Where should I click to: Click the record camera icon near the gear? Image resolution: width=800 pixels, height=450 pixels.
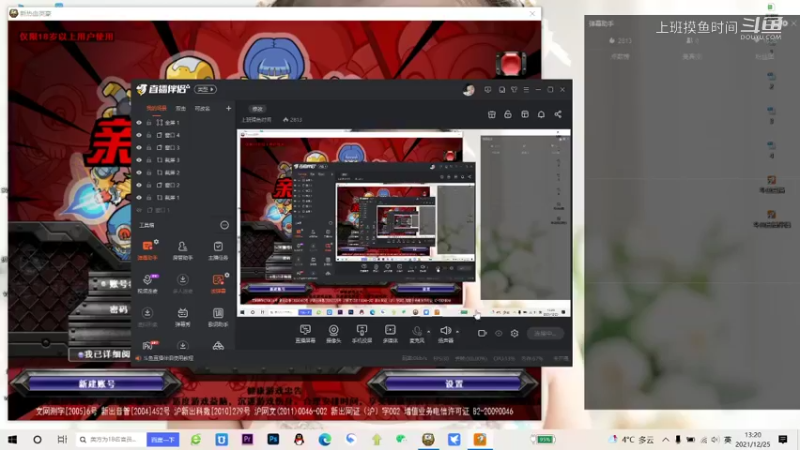(482, 333)
